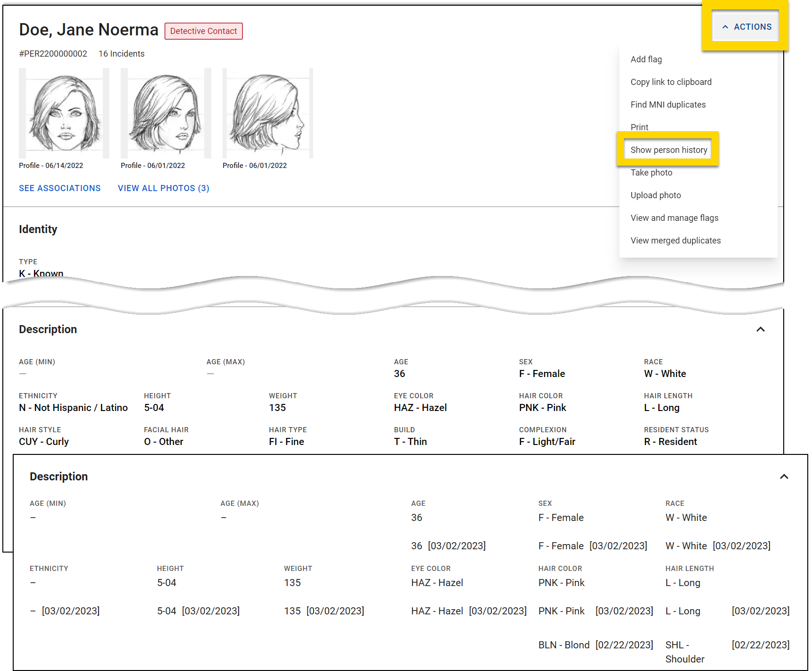812x671 pixels.
Task: Open VIEW ALL PHOTOS (3) link
Action: point(163,188)
